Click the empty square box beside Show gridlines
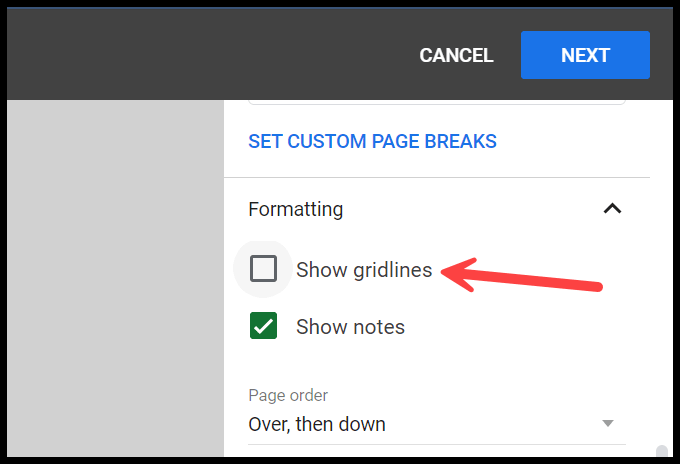The height and width of the screenshot is (464, 680). [x=263, y=269]
